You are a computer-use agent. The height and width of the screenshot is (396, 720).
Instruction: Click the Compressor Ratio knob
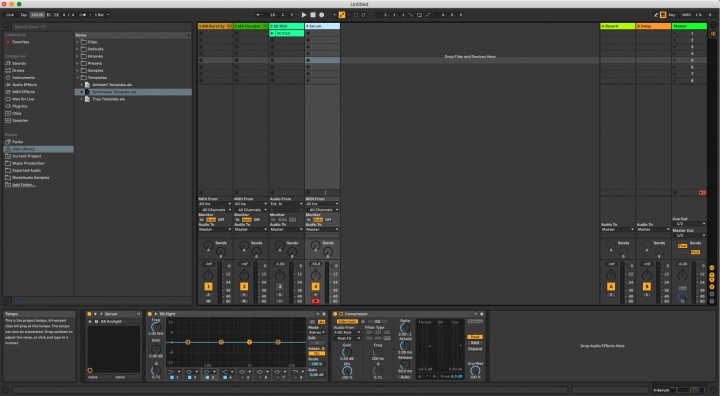click(x=405, y=328)
